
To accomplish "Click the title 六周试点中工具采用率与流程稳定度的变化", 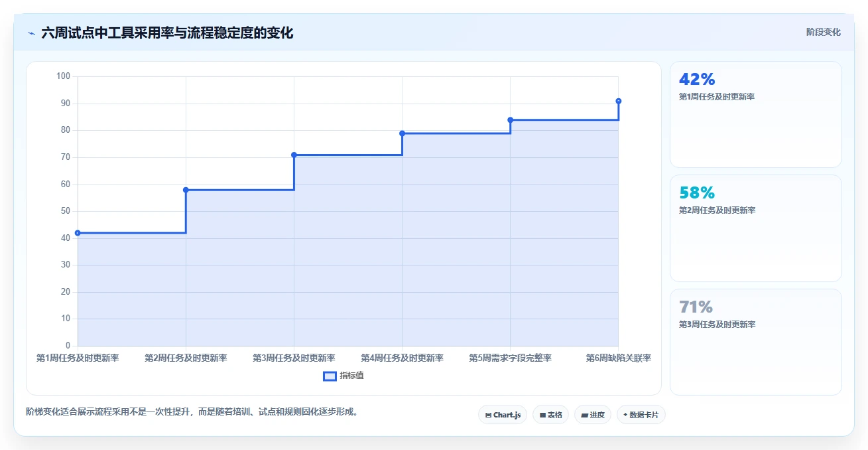I will [167, 33].
